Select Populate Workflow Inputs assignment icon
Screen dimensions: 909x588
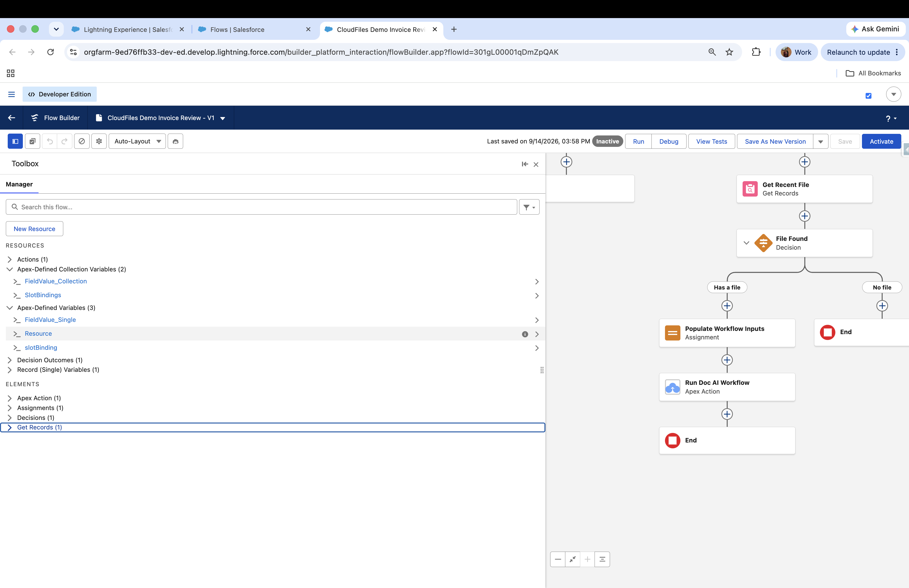pos(672,333)
